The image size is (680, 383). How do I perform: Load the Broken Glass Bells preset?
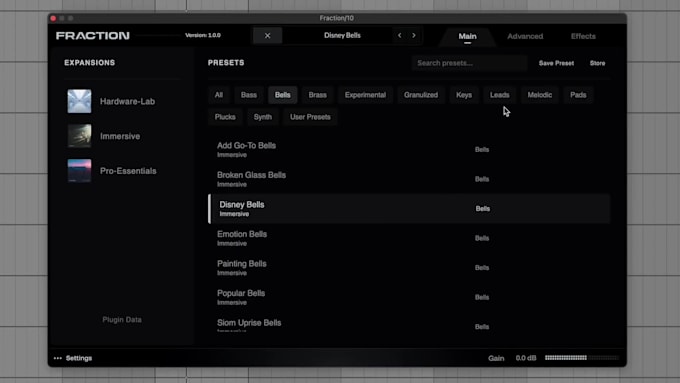(x=409, y=179)
